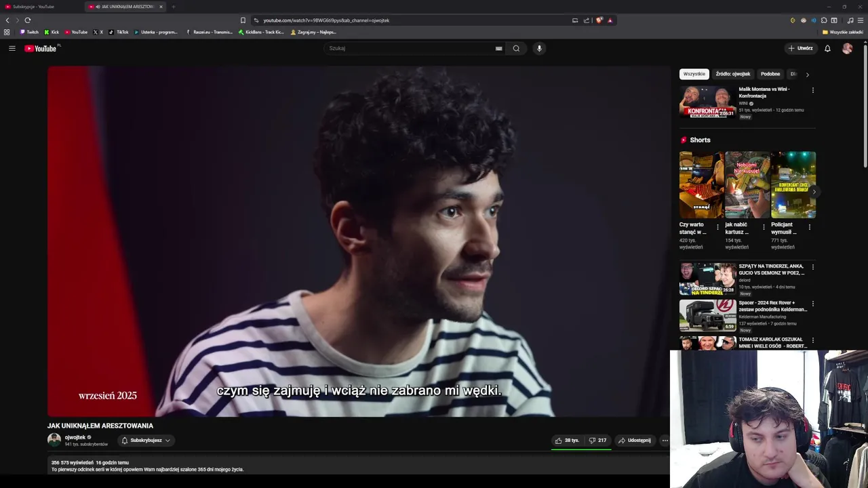Open a new browser tab
Viewport: 868px width, 488px height.
tap(173, 6)
